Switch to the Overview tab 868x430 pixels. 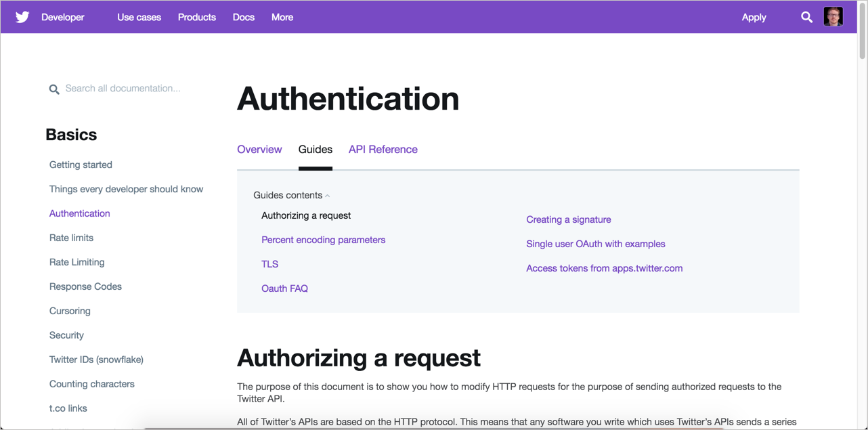pyautogui.click(x=259, y=150)
